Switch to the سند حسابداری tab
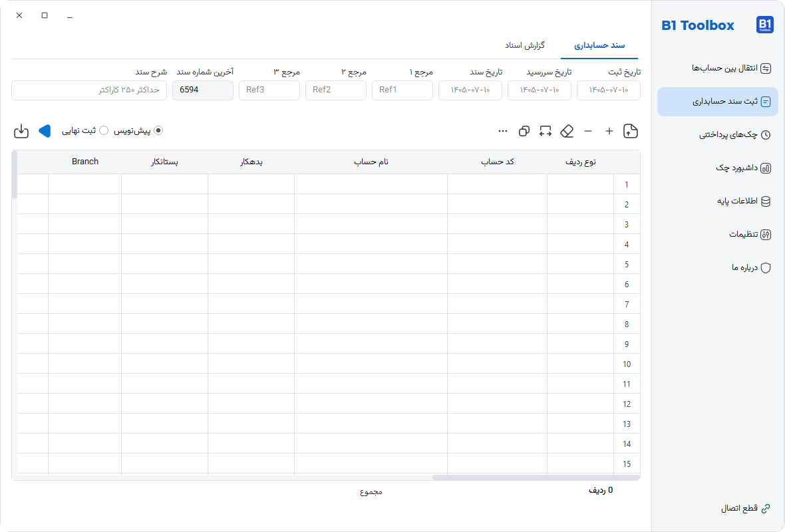 [599, 45]
